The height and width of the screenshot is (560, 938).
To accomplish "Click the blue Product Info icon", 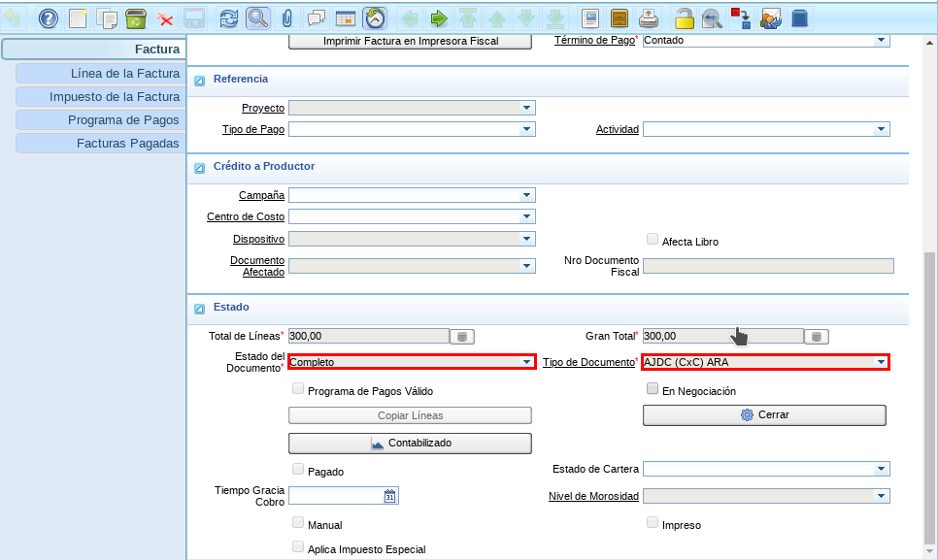I will [x=800, y=18].
